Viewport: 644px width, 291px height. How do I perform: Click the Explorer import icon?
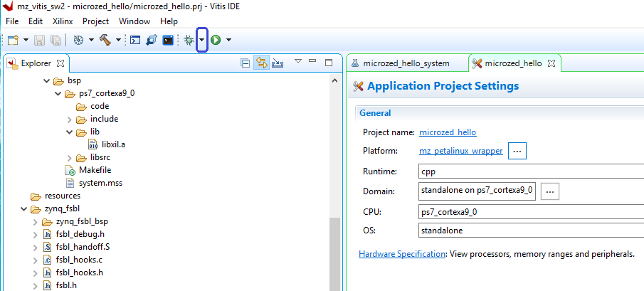pos(278,63)
